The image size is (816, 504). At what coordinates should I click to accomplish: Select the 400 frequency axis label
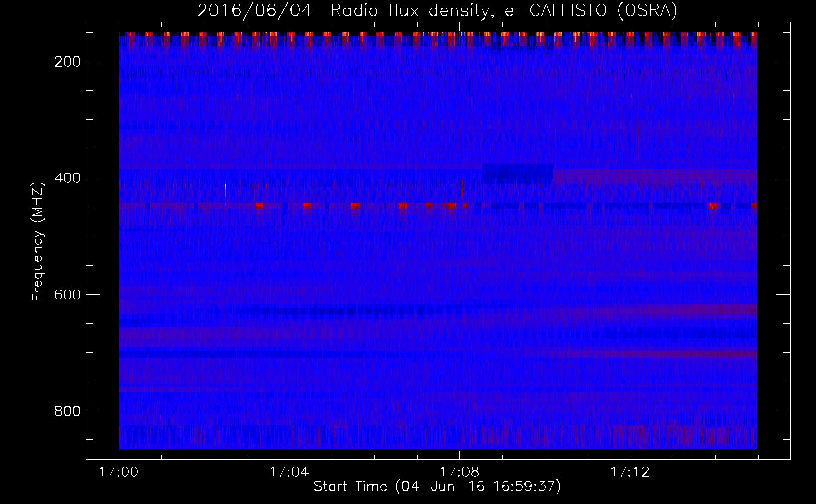68,178
